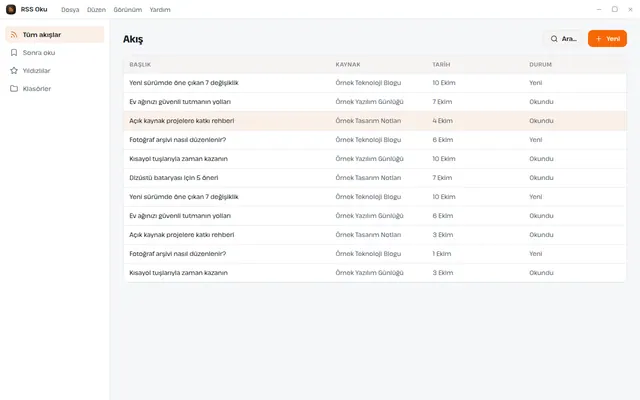Image resolution: width=640 pixels, height=400 pixels.
Task: Click 'Örnek Yazılım Günlüğü' in Kısayol row dated 3 Ekim
Action: [x=369, y=273]
